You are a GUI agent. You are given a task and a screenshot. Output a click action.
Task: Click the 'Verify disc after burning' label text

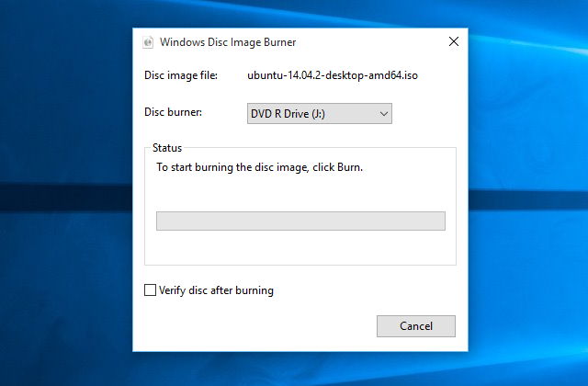tap(216, 290)
